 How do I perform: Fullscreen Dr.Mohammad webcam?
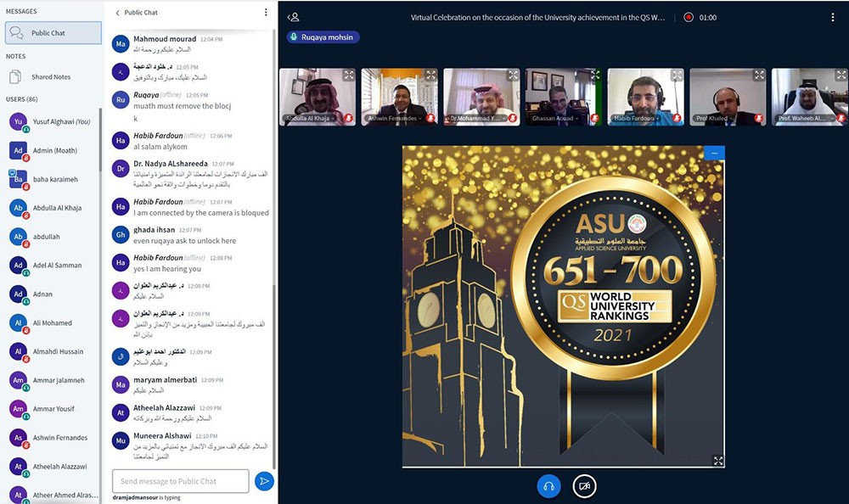(x=513, y=76)
